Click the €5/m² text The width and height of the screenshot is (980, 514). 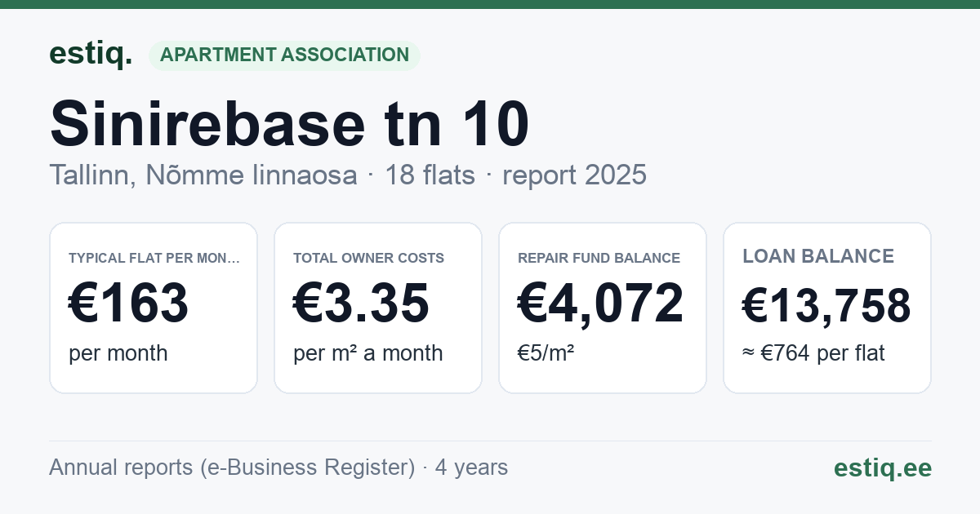pos(546,353)
